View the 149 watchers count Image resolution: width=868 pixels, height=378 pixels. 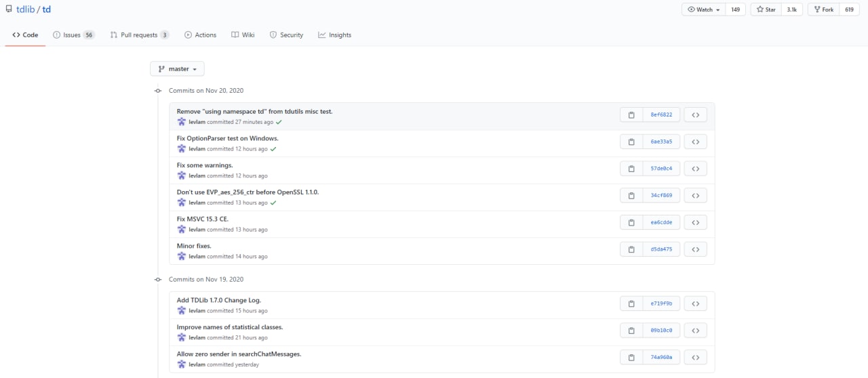click(736, 9)
